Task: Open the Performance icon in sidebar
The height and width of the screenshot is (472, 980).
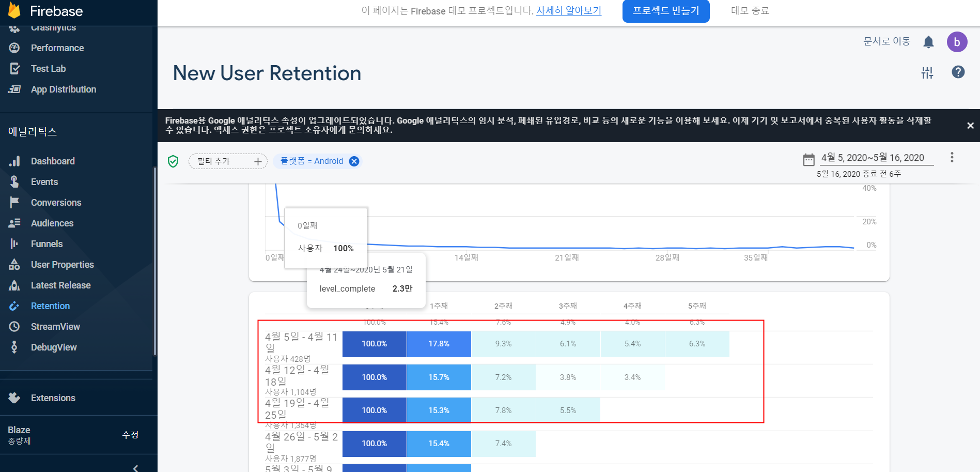Action: coord(14,48)
